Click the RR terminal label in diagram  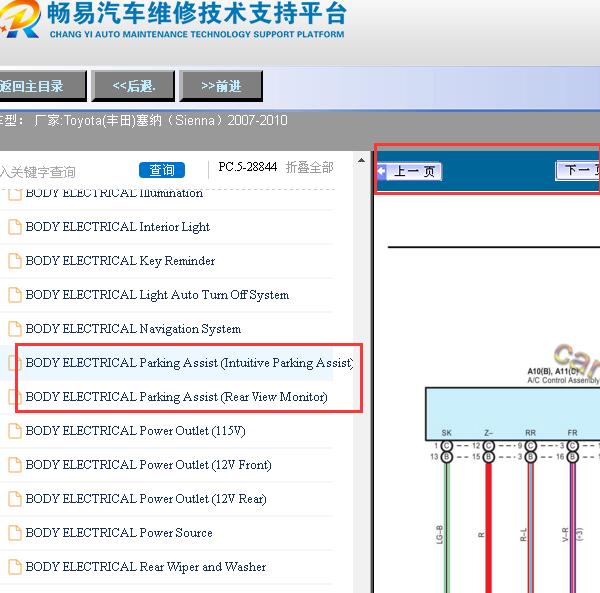click(530, 433)
